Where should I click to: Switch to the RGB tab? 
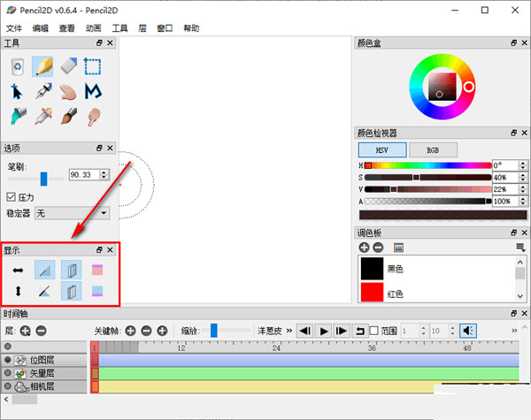pos(433,150)
